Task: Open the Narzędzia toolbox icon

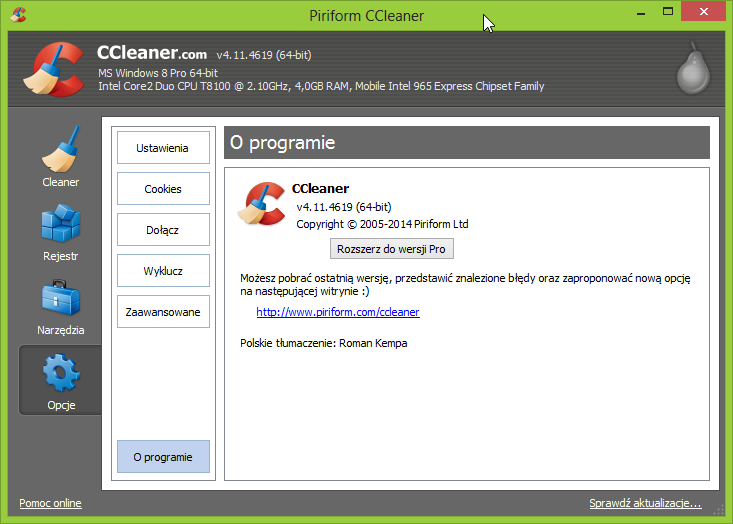Action: (x=60, y=307)
